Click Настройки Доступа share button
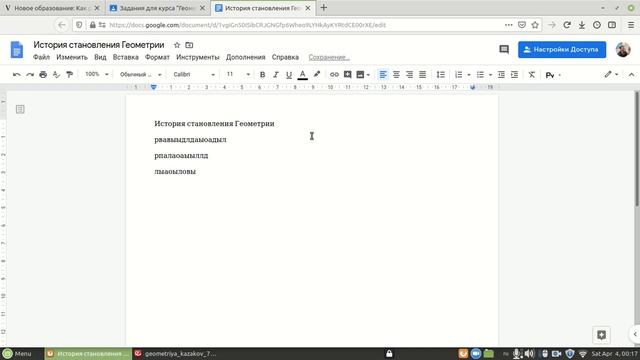The width and height of the screenshot is (640, 360). [x=562, y=49]
